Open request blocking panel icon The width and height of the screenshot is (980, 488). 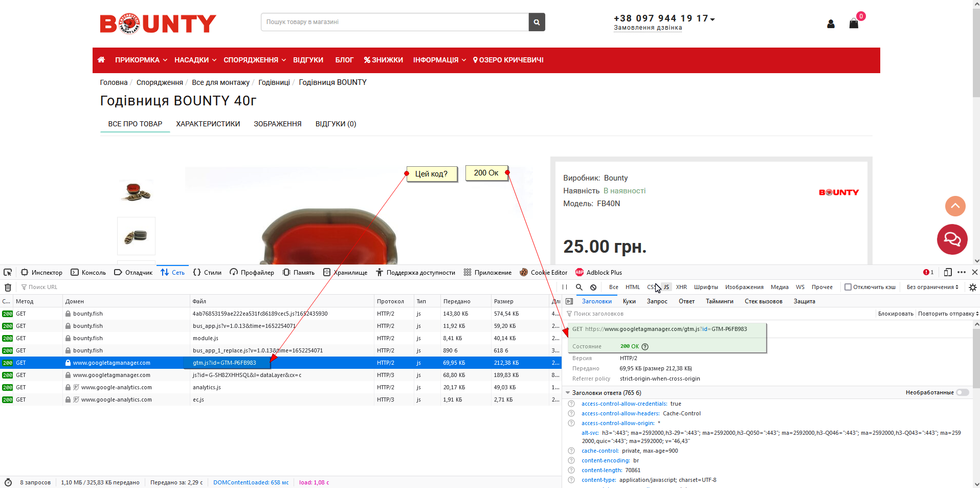pyautogui.click(x=593, y=287)
